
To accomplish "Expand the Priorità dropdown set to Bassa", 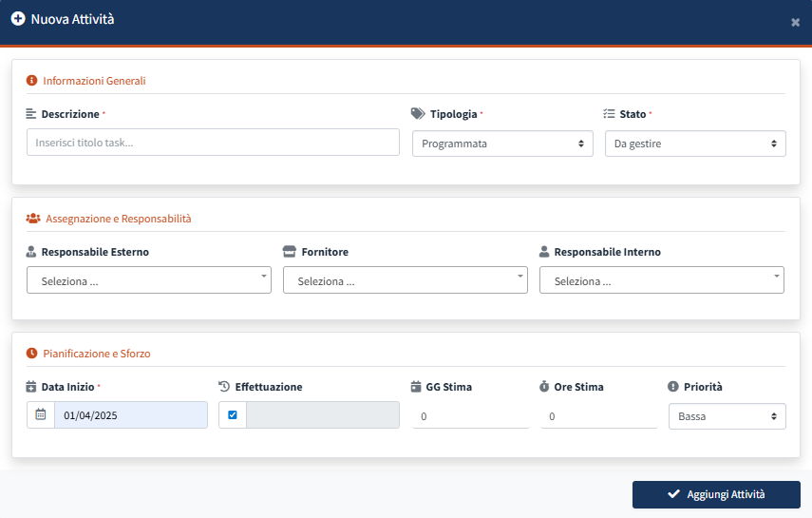I will 727,416.
